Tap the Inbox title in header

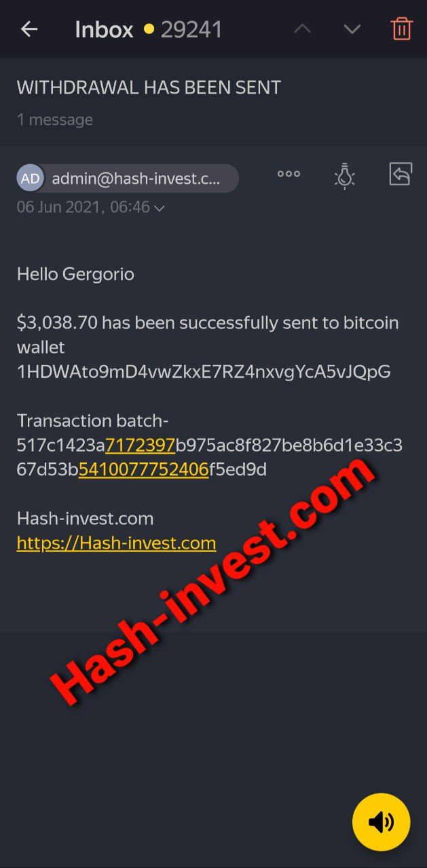pos(104,30)
